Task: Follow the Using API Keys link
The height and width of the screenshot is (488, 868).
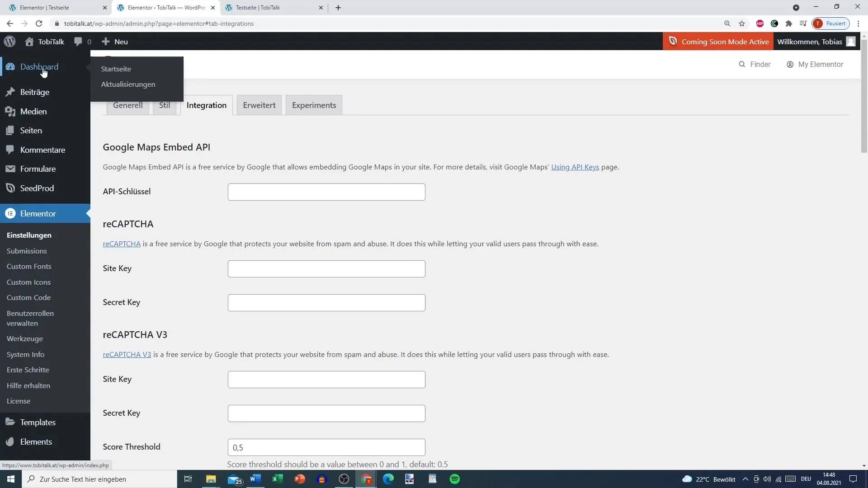Action: 575,167
